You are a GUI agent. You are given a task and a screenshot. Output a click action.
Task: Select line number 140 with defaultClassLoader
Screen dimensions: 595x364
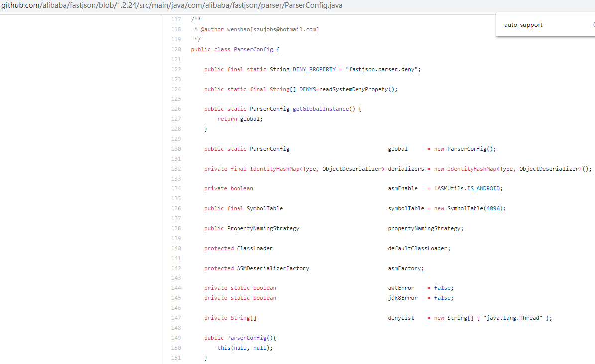[176, 248]
